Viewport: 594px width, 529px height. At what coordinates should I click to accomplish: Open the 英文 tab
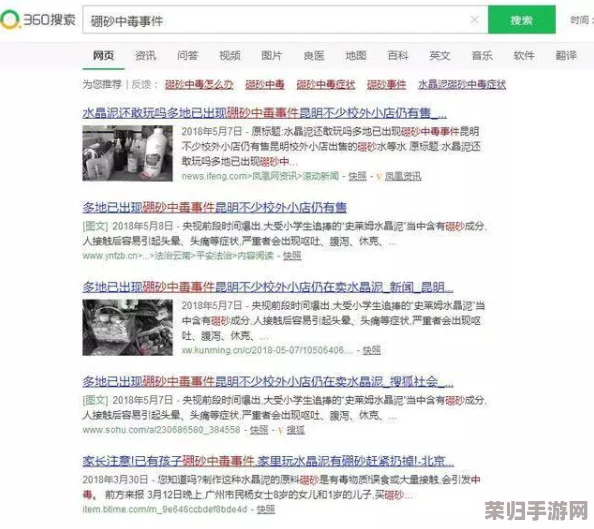(x=440, y=56)
